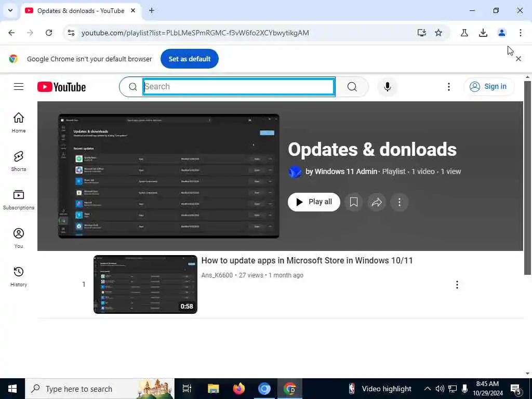532x399 pixels.
Task: Click the taskbar 'Type here to search' box
Action: (x=100, y=389)
